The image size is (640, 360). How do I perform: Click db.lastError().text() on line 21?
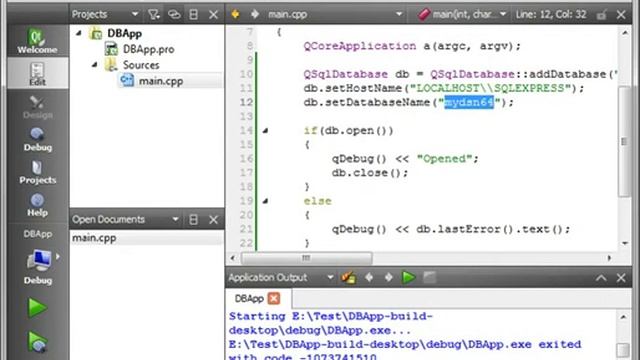pyautogui.click(x=490, y=229)
